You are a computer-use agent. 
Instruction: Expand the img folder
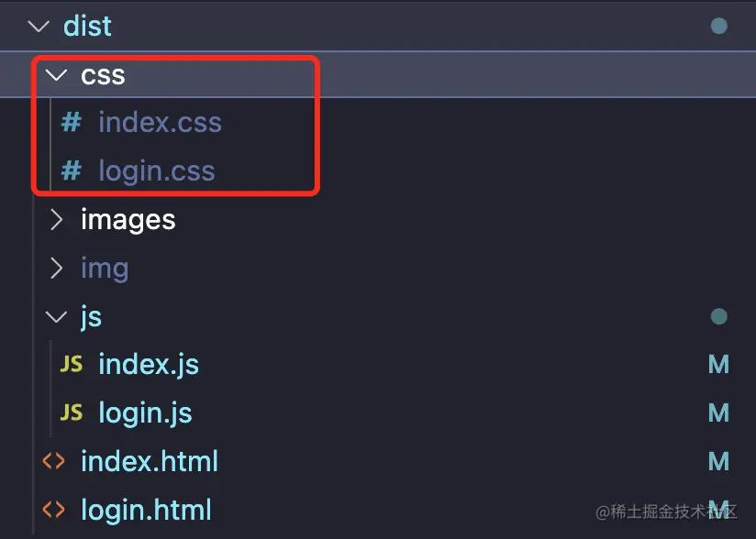[x=55, y=268]
